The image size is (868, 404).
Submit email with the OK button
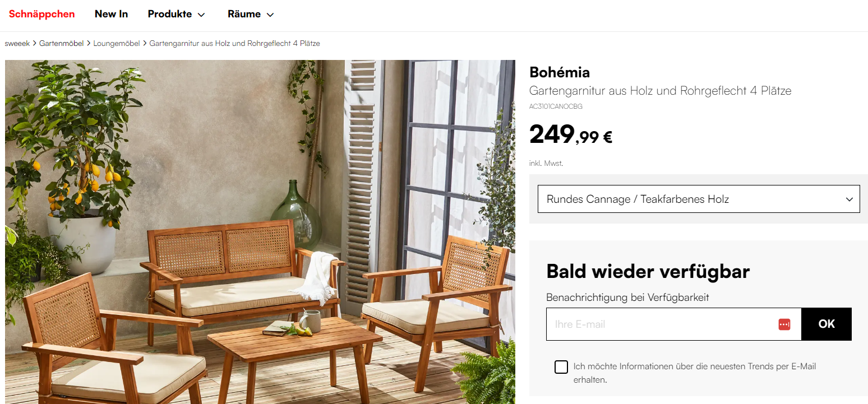click(827, 324)
